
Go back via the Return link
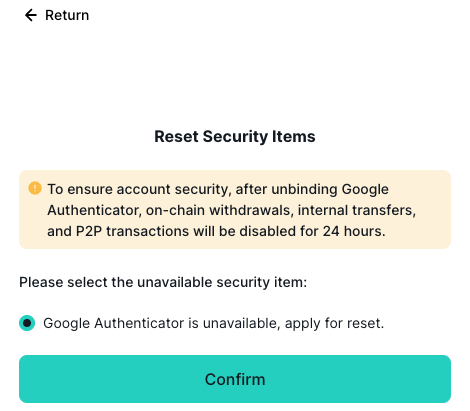tap(57, 15)
